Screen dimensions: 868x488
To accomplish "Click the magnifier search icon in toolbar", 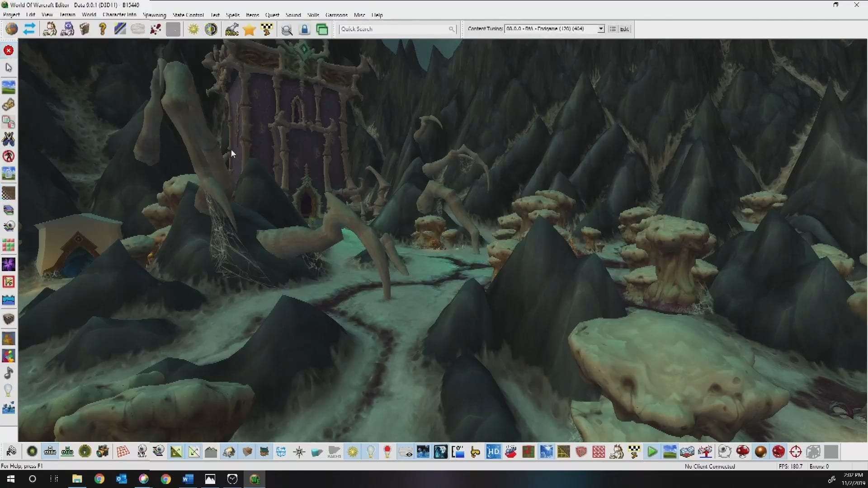I will tap(287, 30).
